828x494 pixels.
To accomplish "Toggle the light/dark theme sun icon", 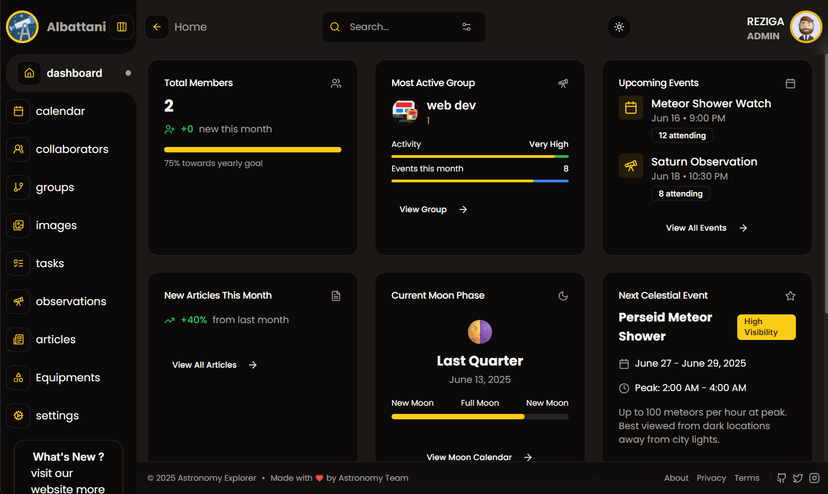I will (x=619, y=27).
